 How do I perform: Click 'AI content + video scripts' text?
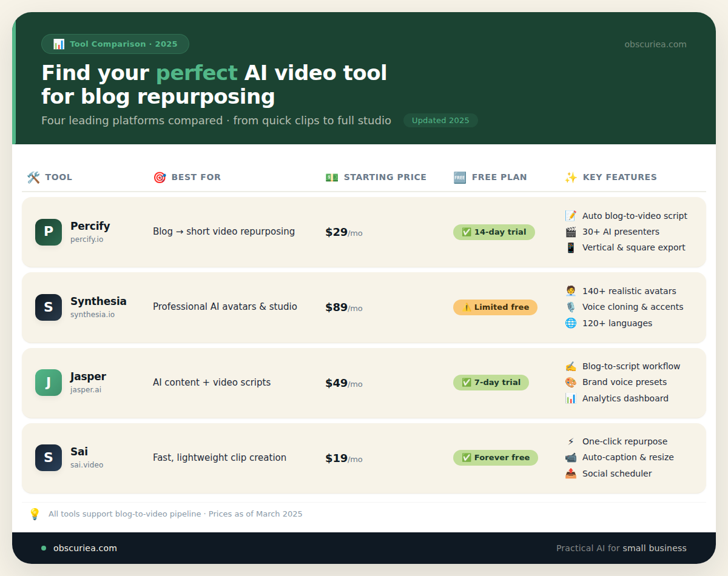click(212, 383)
